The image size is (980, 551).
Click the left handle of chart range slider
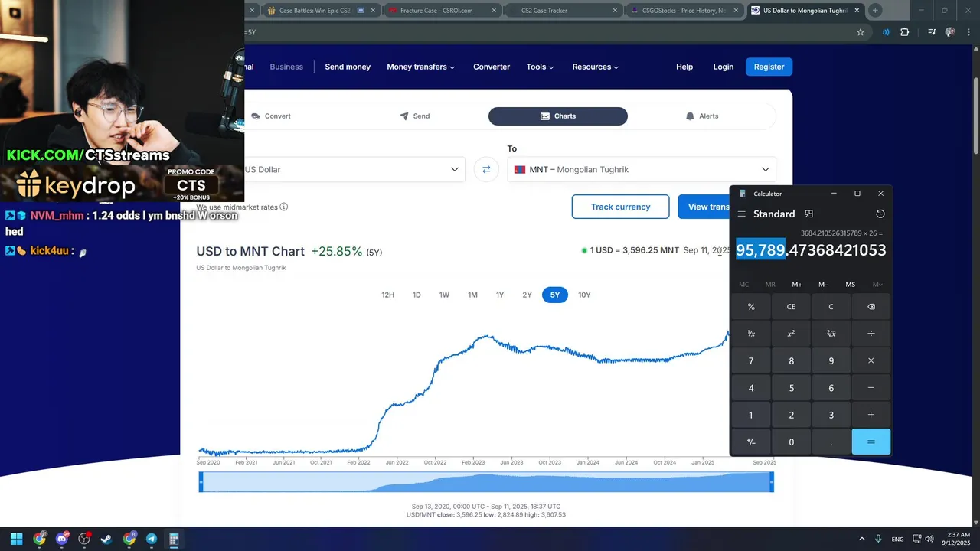point(201,481)
